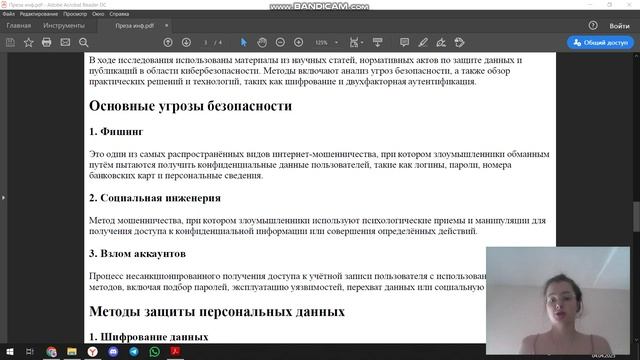Click the subheading 1. Фишинг
The image size is (640, 360).
click(x=116, y=131)
